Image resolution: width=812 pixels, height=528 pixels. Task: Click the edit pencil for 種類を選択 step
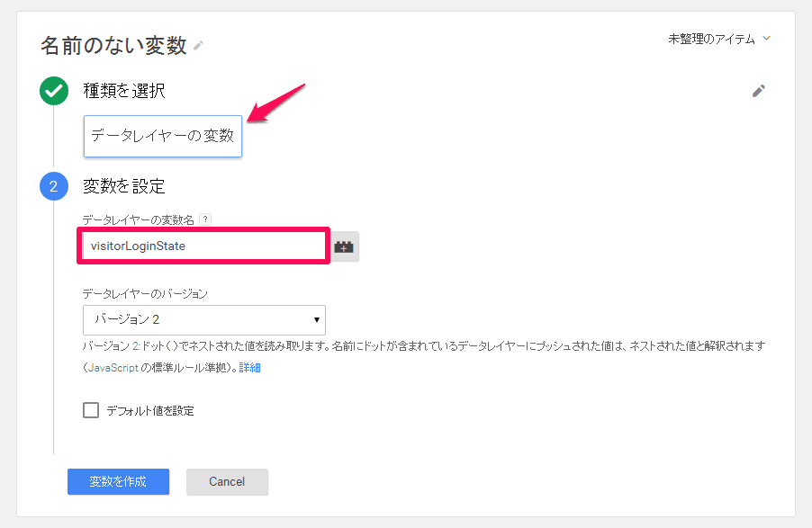click(759, 91)
